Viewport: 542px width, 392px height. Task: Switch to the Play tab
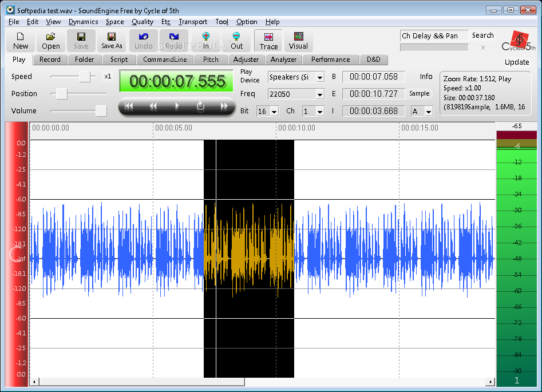[x=19, y=60]
